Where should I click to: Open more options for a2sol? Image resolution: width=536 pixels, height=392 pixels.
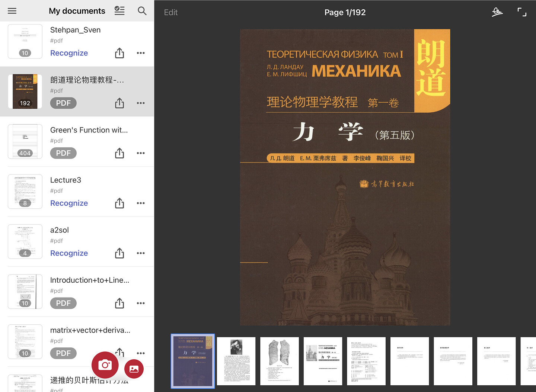coord(141,253)
